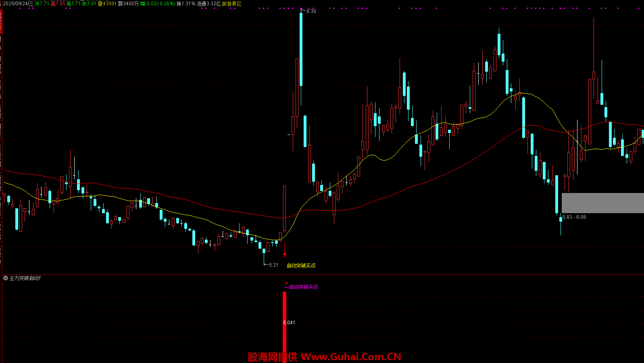Select the 5.83 - 6.08 price range label
This screenshot has width=644, height=363.
tap(574, 217)
